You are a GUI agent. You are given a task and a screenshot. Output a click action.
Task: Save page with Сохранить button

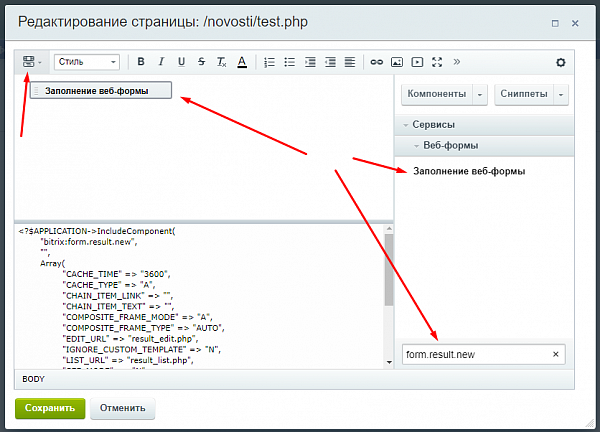(50, 408)
